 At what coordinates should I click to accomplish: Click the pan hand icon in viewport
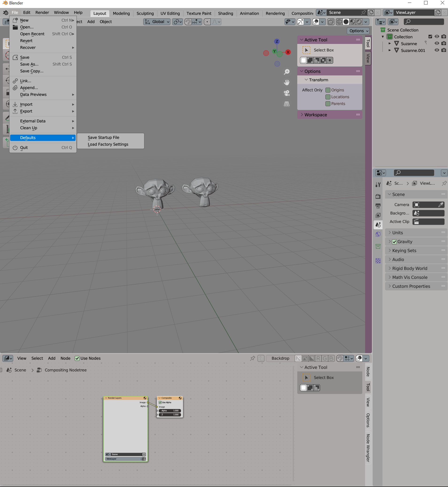pyautogui.click(x=286, y=82)
